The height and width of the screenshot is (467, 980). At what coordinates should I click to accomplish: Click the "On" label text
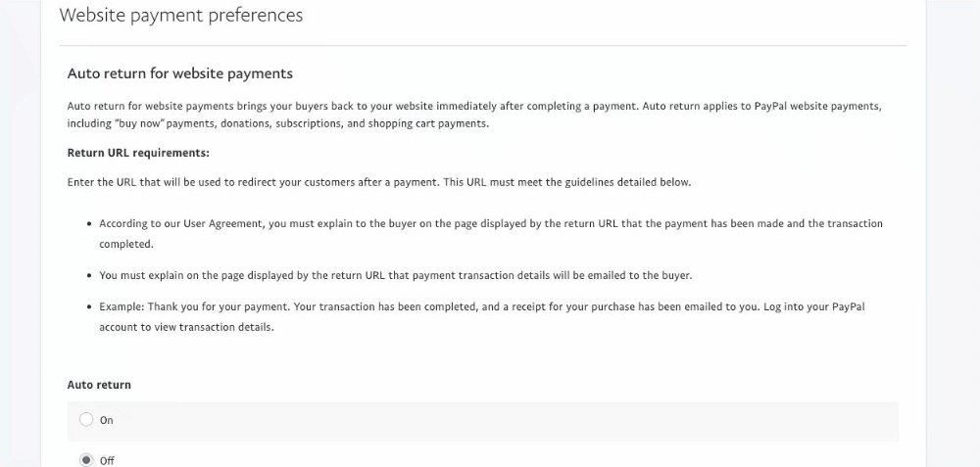[107, 420]
